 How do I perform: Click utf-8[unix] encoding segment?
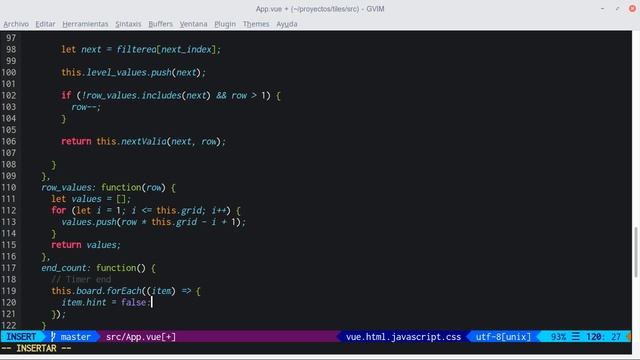[x=503, y=337]
